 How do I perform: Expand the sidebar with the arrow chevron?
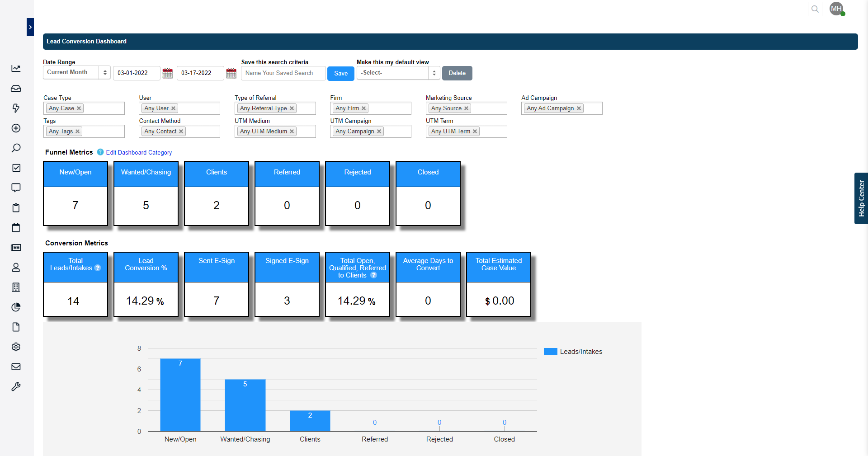coord(30,27)
